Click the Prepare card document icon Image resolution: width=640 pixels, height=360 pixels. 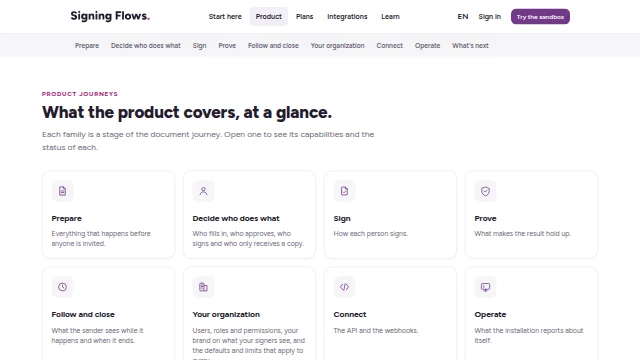point(62,191)
